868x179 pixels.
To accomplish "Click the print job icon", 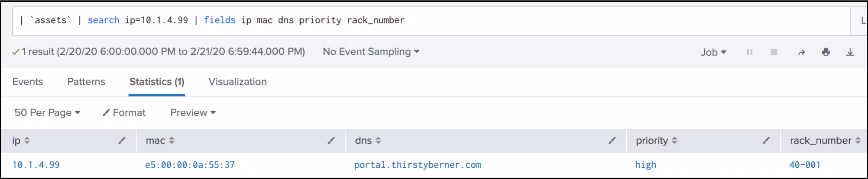I will [826, 52].
